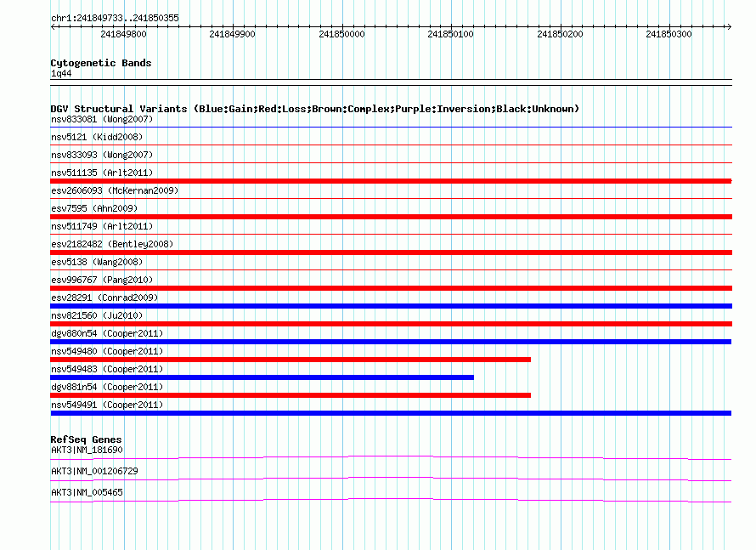Click the red loss bar under esv996767
The width and height of the screenshot is (756, 550).
[x=391, y=288]
